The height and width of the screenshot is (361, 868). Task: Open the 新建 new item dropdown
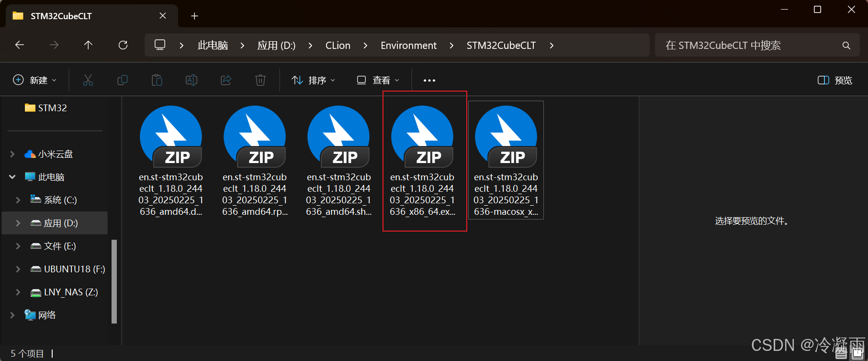tap(35, 80)
